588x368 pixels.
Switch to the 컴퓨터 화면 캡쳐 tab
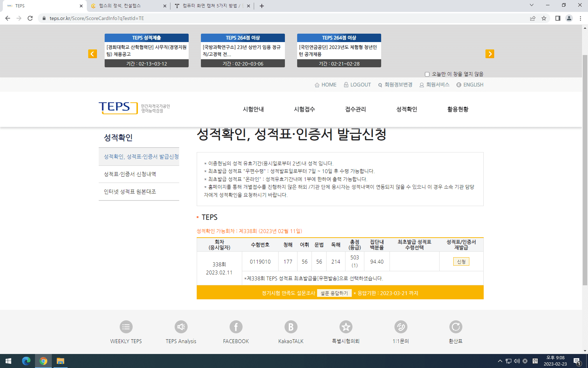[212, 6]
